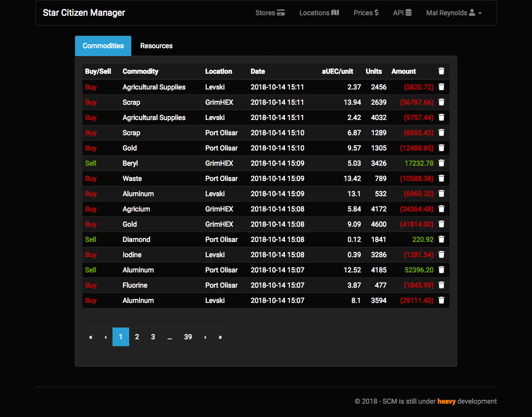Delete the Aluminum sell 4185 units row
Viewport: 532px width, 417px height.
click(441, 269)
